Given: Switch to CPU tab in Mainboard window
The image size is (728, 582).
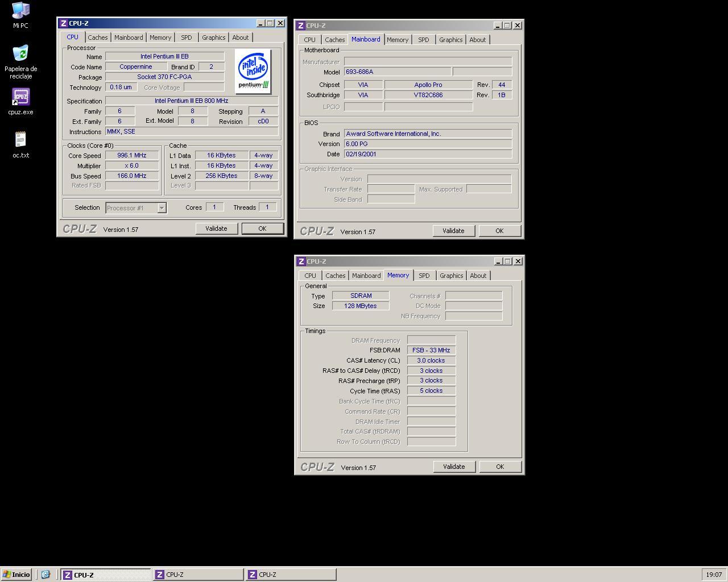Looking at the screenshot, I should tap(309, 40).
